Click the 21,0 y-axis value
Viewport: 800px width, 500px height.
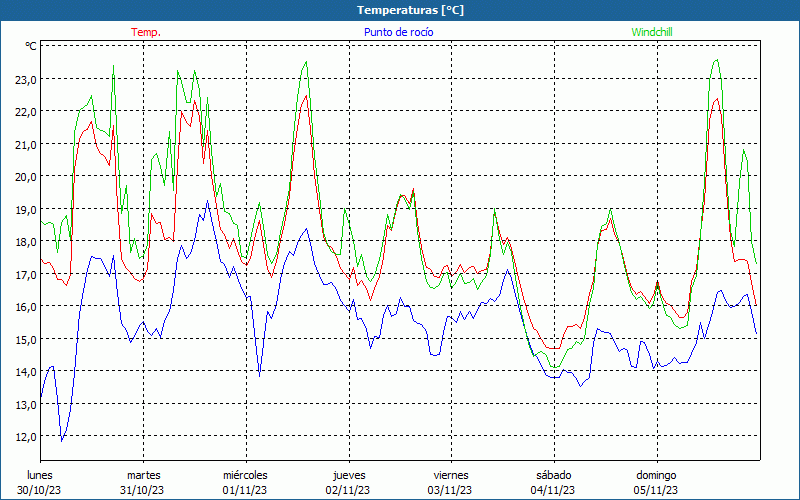pyautogui.click(x=26, y=144)
